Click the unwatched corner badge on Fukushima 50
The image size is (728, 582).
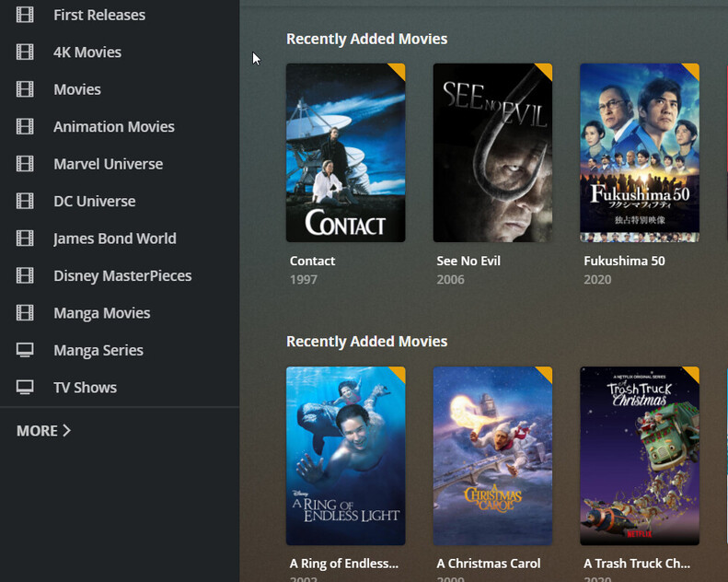(x=693, y=70)
